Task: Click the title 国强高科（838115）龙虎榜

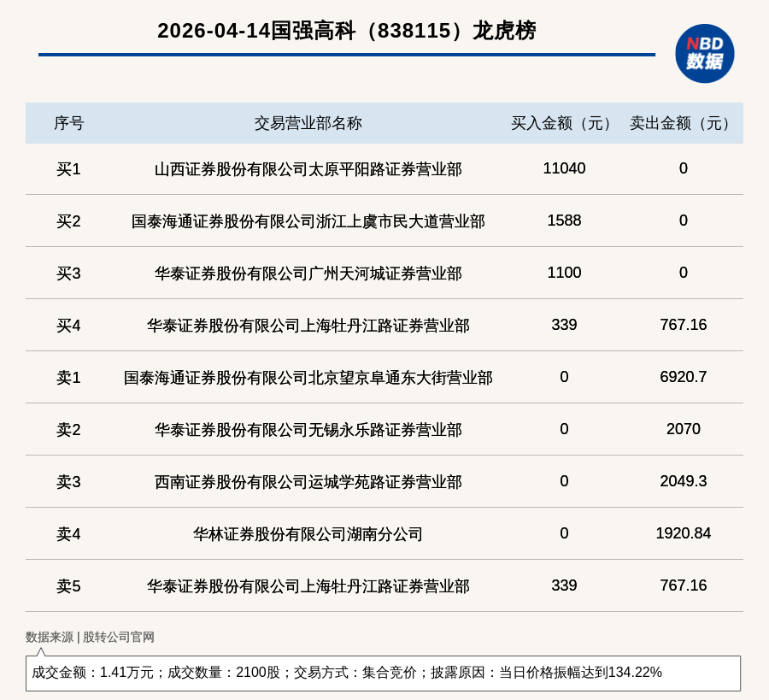Action: click(346, 31)
